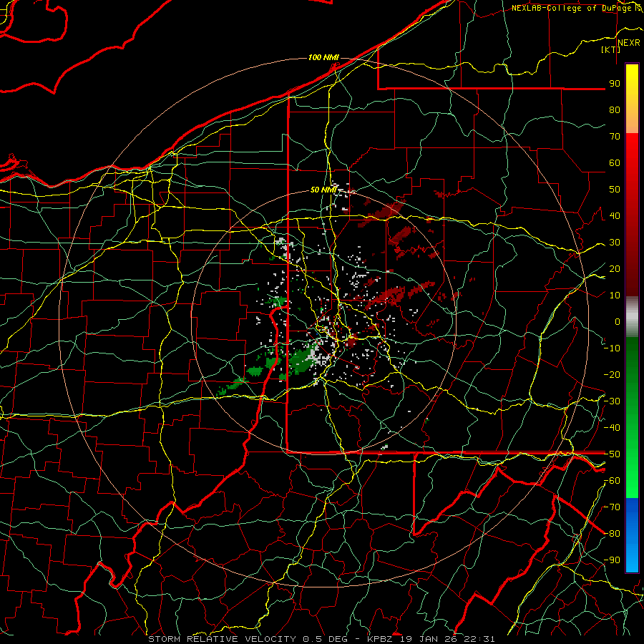Click the "-60" scale label
The height and width of the screenshot is (644, 644).
coord(612,481)
